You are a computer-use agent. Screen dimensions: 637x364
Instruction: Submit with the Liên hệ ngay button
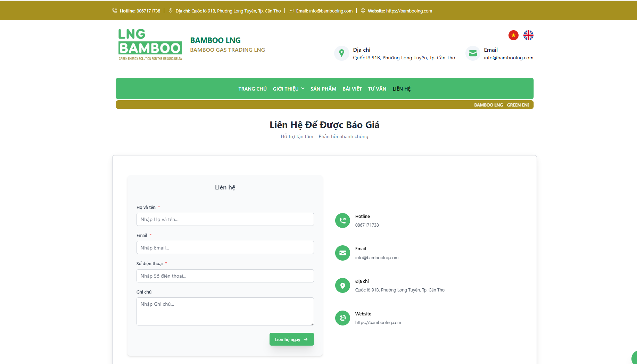[292, 339]
